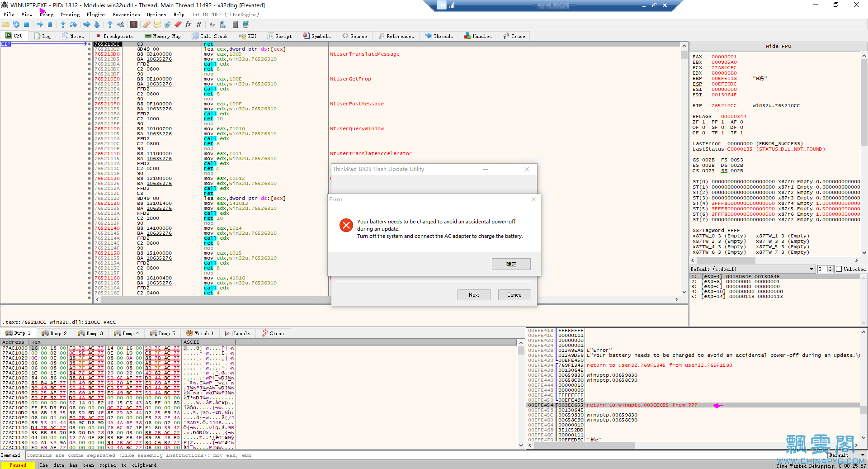Click the disassembly pane vertical scrollbar

(x=684, y=170)
